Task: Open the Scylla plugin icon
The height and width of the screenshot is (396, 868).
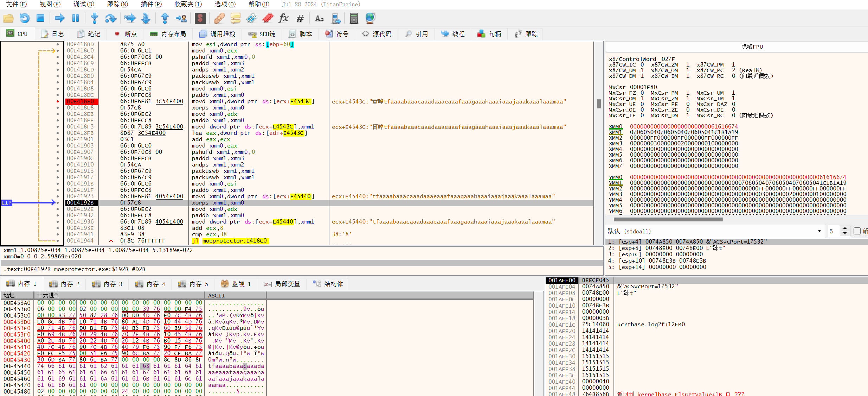Action: 200,18
